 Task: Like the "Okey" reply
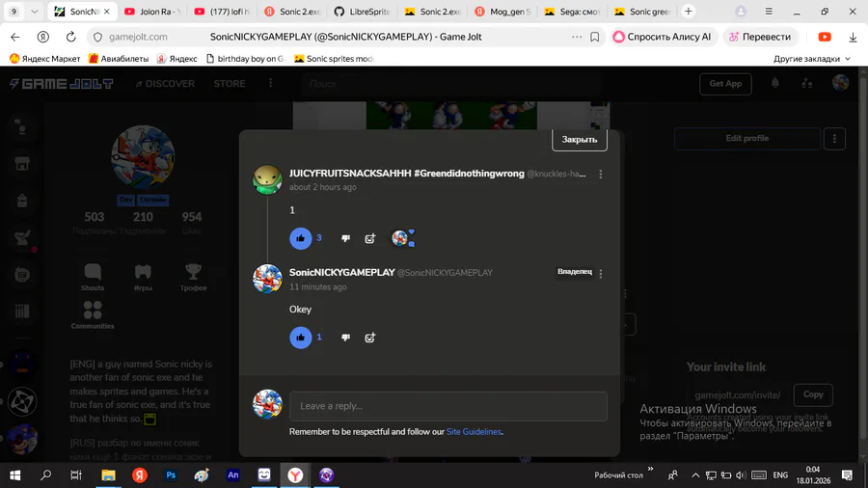[301, 338]
